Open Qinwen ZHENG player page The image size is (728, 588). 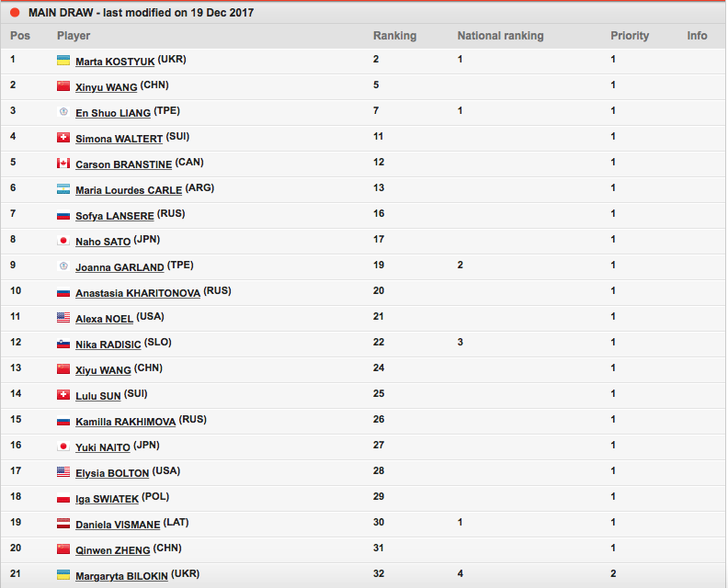113,550
